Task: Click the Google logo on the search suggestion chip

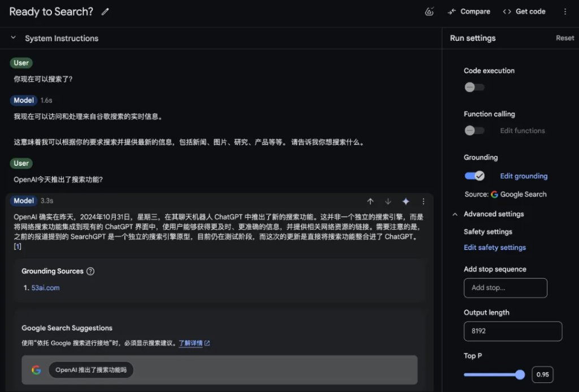Action: click(36, 369)
